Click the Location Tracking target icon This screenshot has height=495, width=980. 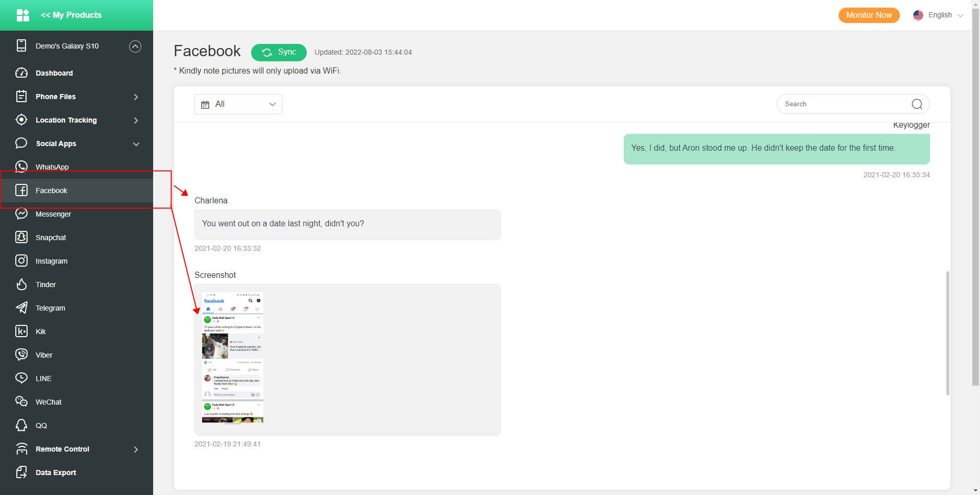[21, 120]
